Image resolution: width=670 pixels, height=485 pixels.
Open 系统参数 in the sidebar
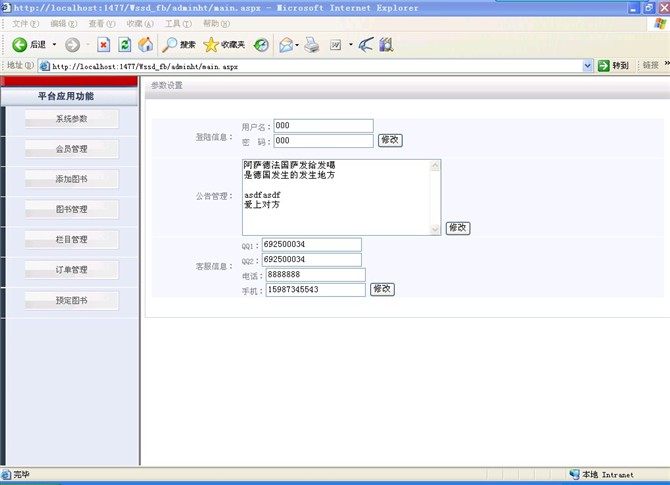(71, 119)
